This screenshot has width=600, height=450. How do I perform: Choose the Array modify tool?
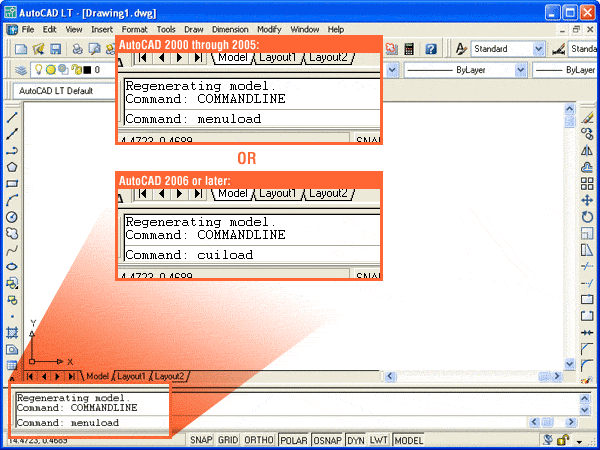(587, 184)
